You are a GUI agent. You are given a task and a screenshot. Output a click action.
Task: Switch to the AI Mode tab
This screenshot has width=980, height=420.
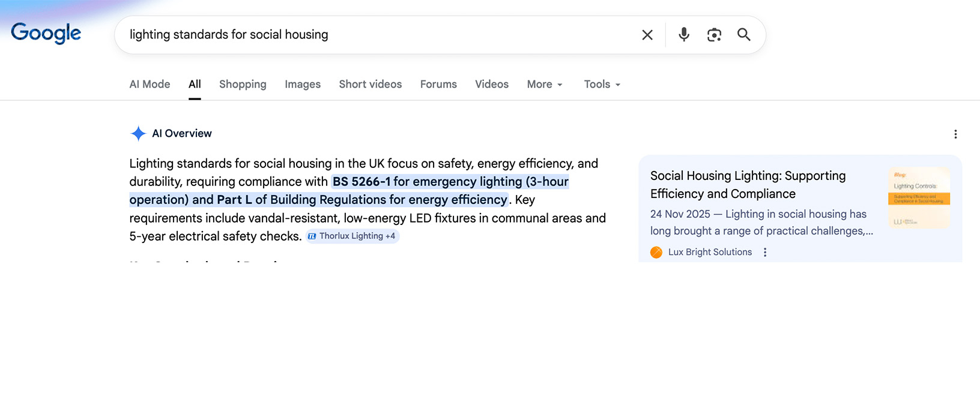[150, 85]
